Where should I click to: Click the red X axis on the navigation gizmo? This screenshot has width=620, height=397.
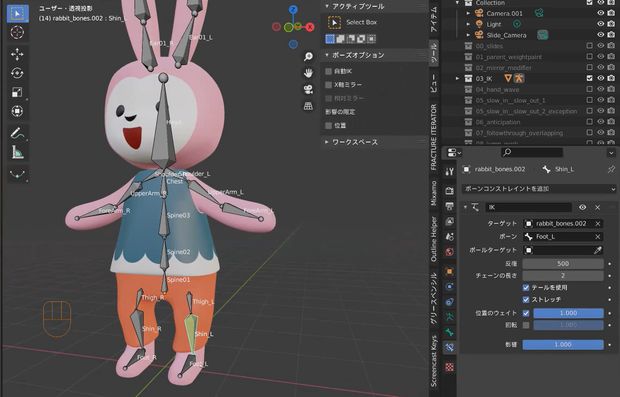(x=310, y=27)
